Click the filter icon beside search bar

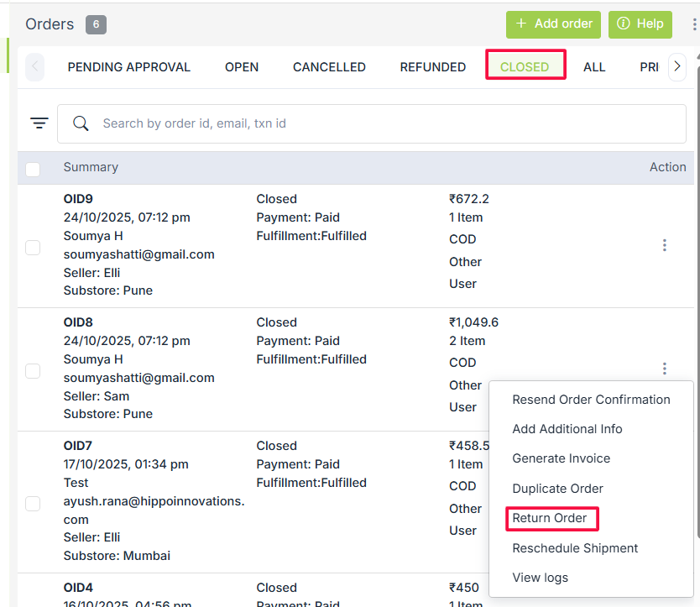point(39,123)
